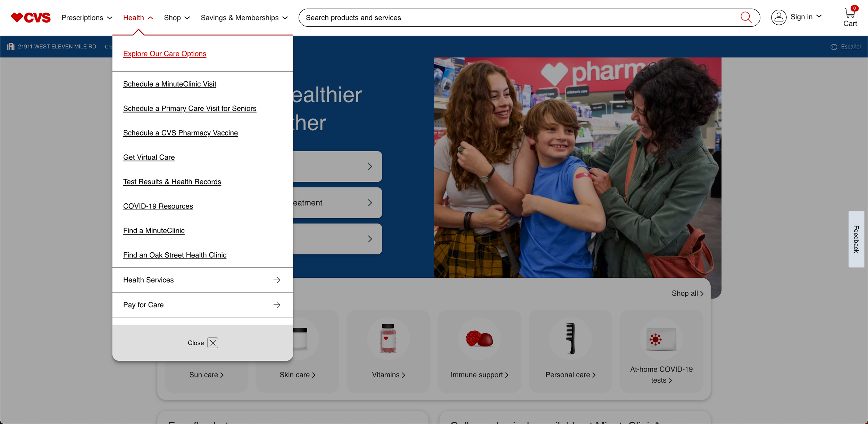
Task: Open COVID-19 Resources
Action: [x=158, y=206]
